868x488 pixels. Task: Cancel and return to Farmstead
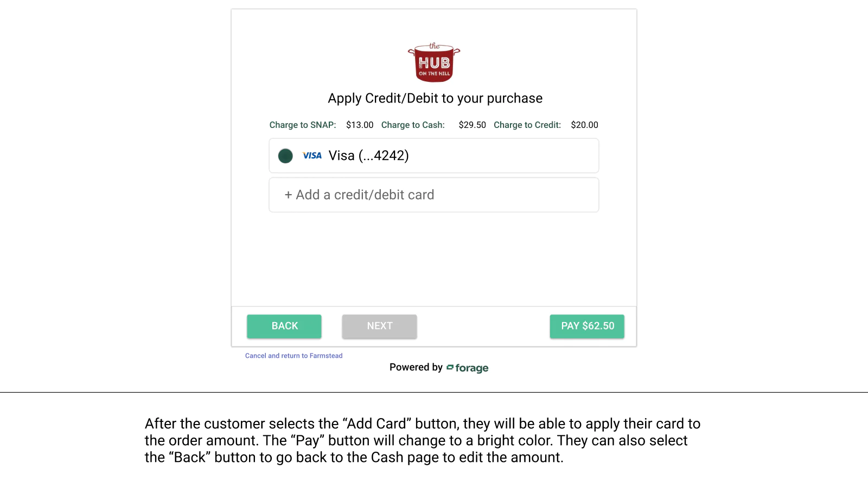click(x=293, y=356)
